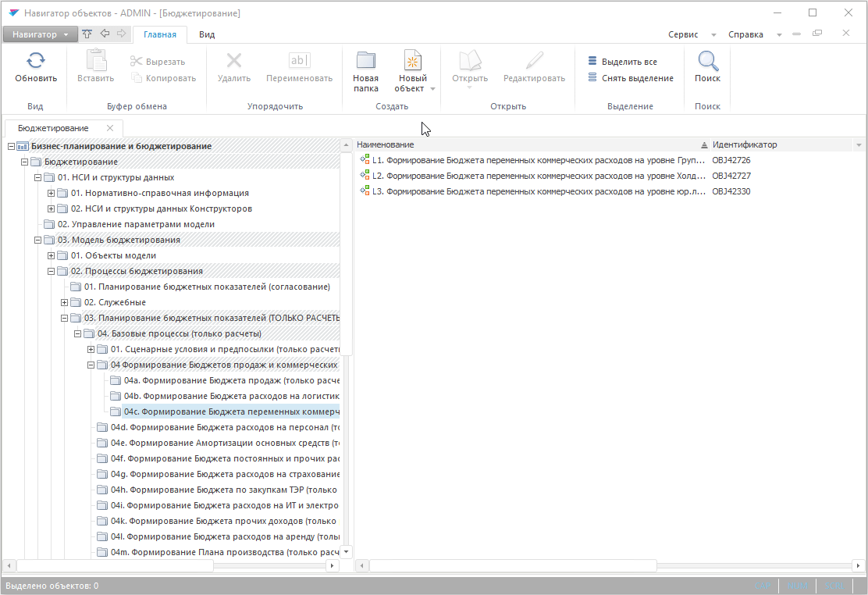The width and height of the screenshot is (868, 595).
Task: Open the Навигатор dropdown button
Action: [x=40, y=34]
